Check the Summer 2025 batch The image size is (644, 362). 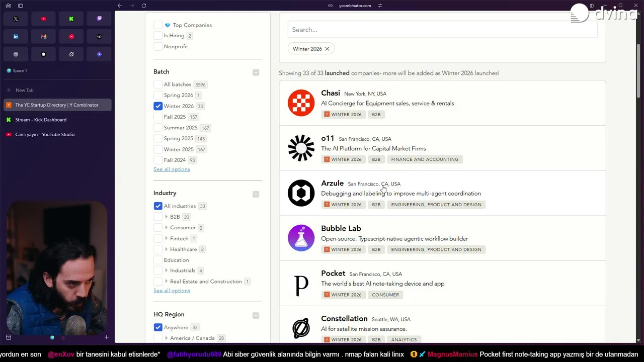point(158,128)
